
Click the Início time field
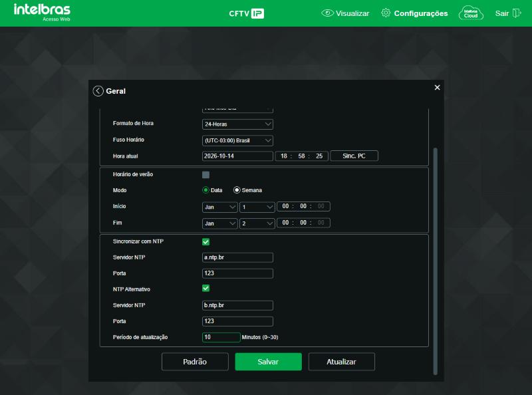[303, 206]
